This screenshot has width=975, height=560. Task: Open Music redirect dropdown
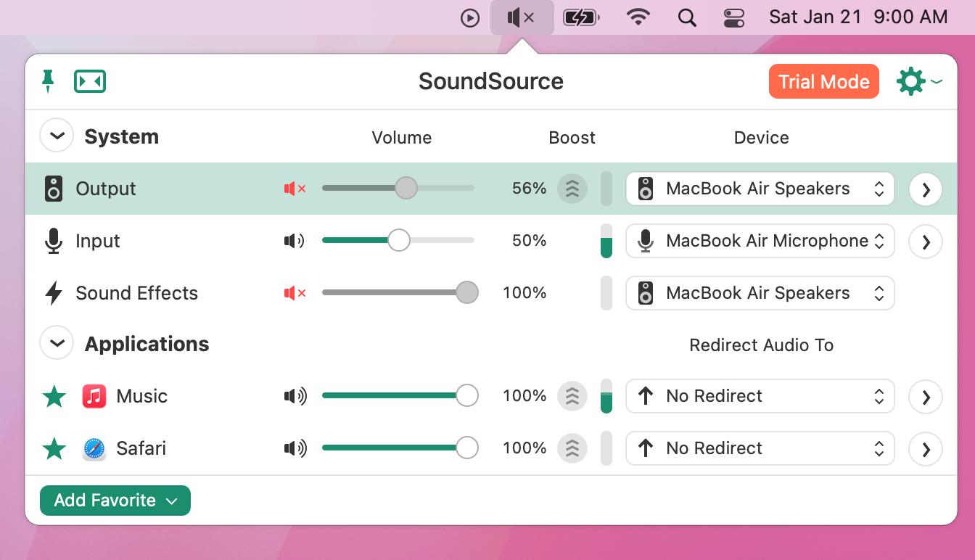[x=760, y=396]
